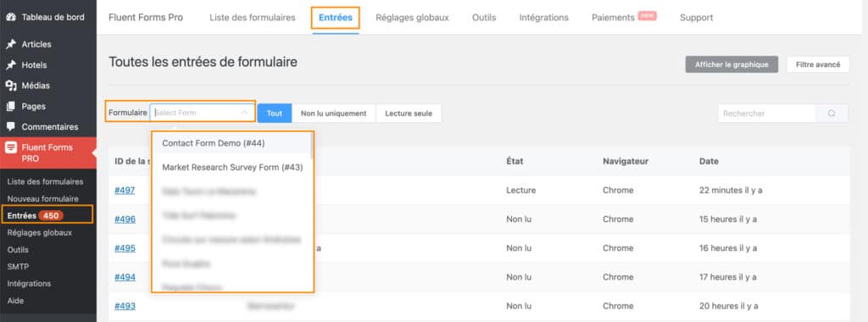Click Lecture status of entry #497
Screen dimensions: 868x322
pos(521,191)
